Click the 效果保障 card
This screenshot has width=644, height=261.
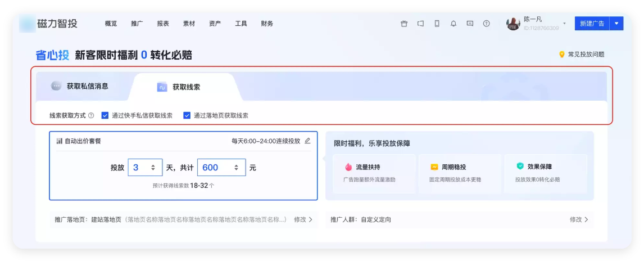546,173
